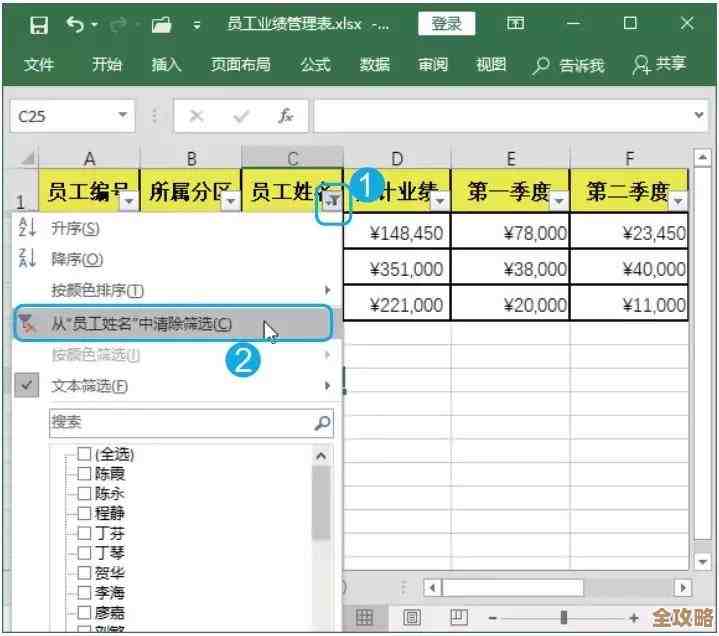Click horizontal scroll left arrow
Viewport: 719px width, 636px height.
pos(432,587)
